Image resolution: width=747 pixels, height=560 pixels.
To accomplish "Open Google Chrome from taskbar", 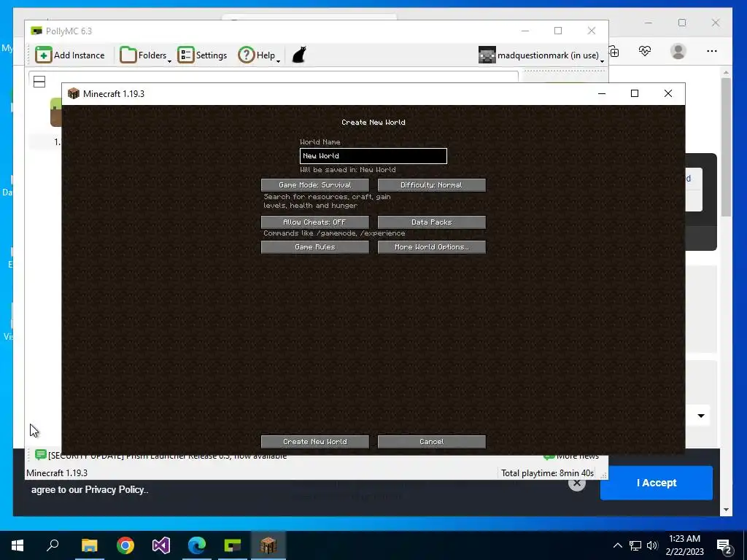I will click(x=125, y=545).
